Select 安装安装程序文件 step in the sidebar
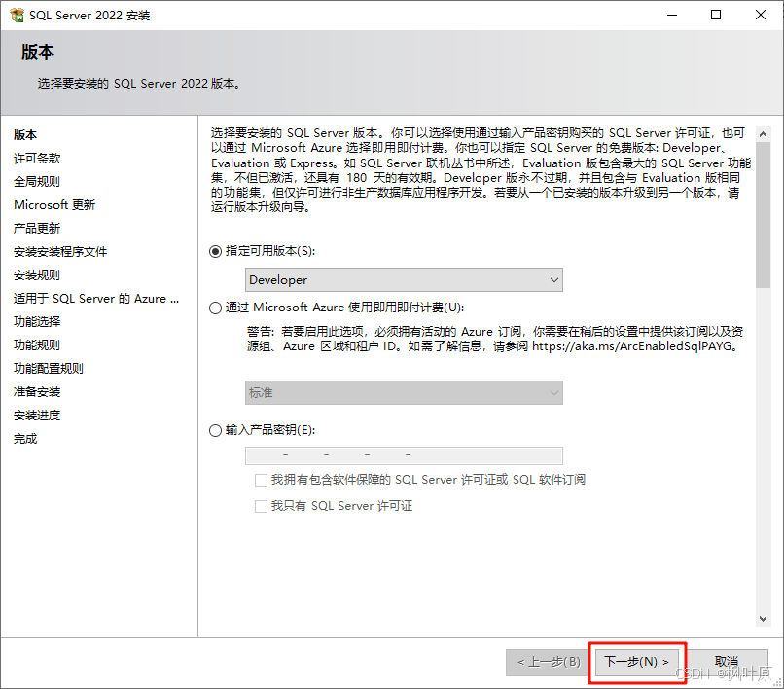 tap(60, 252)
